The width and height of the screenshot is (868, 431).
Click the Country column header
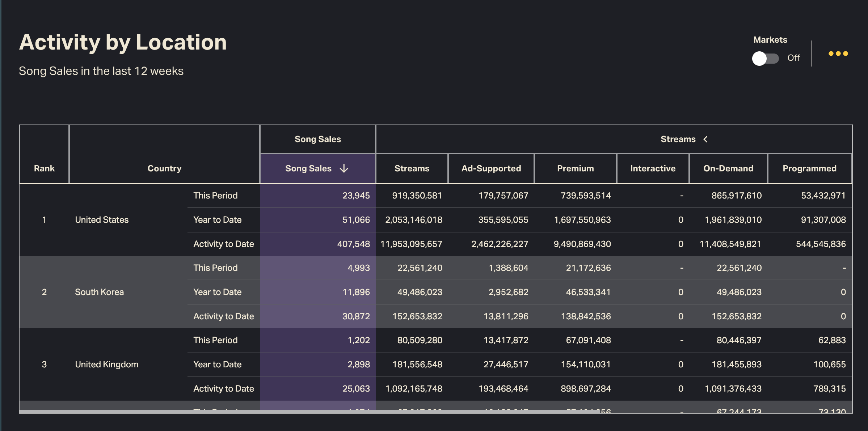[164, 168]
